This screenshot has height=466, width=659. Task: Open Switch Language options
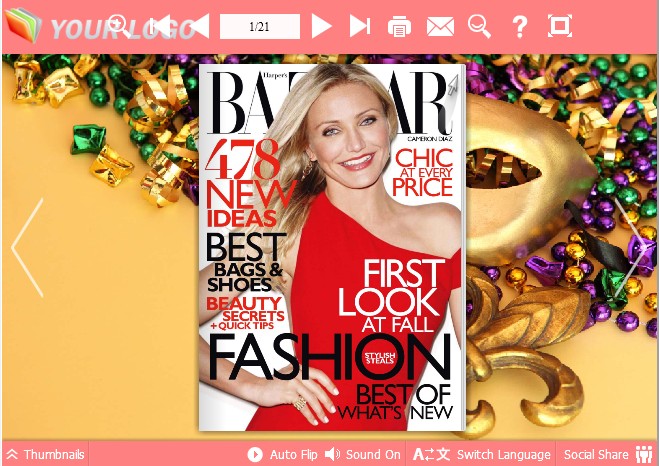pyautogui.click(x=482, y=454)
